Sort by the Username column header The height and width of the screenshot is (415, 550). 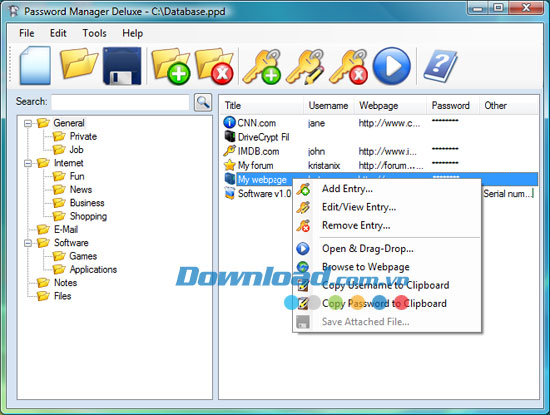[x=329, y=105]
